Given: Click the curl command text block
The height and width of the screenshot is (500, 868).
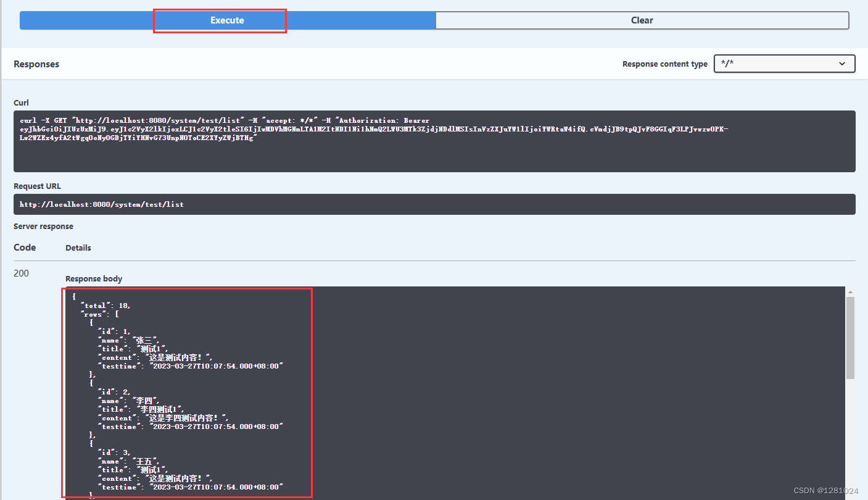Looking at the screenshot, I should (434, 141).
